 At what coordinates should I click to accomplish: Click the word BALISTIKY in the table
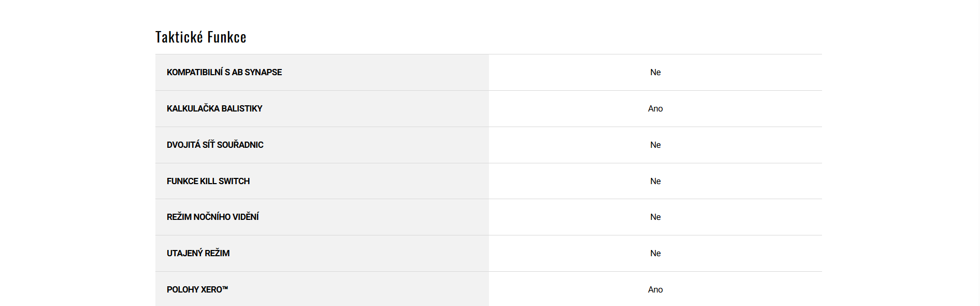tap(242, 109)
